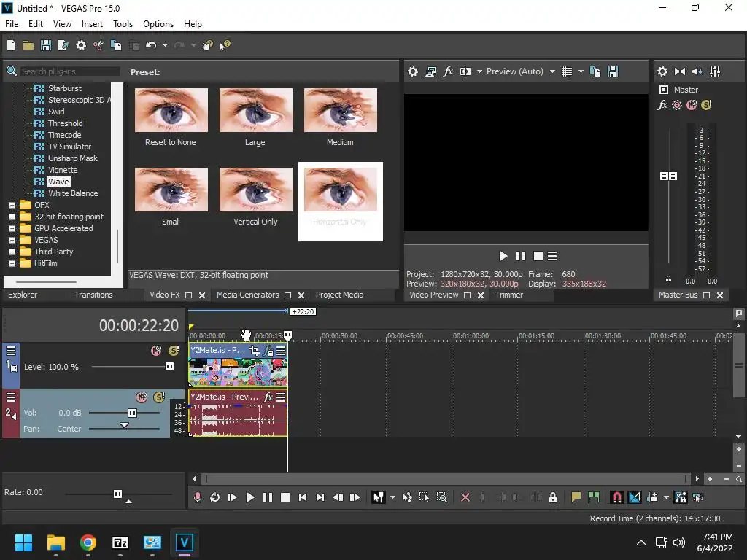Click Play From Start in transport
The height and width of the screenshot is (560, 747).
point(233,497)
